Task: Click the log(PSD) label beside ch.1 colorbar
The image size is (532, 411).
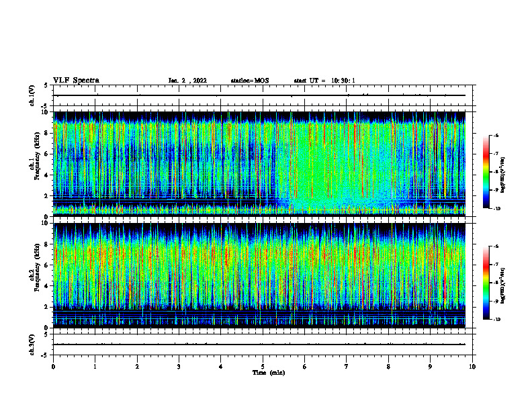Action: [503, 175]
